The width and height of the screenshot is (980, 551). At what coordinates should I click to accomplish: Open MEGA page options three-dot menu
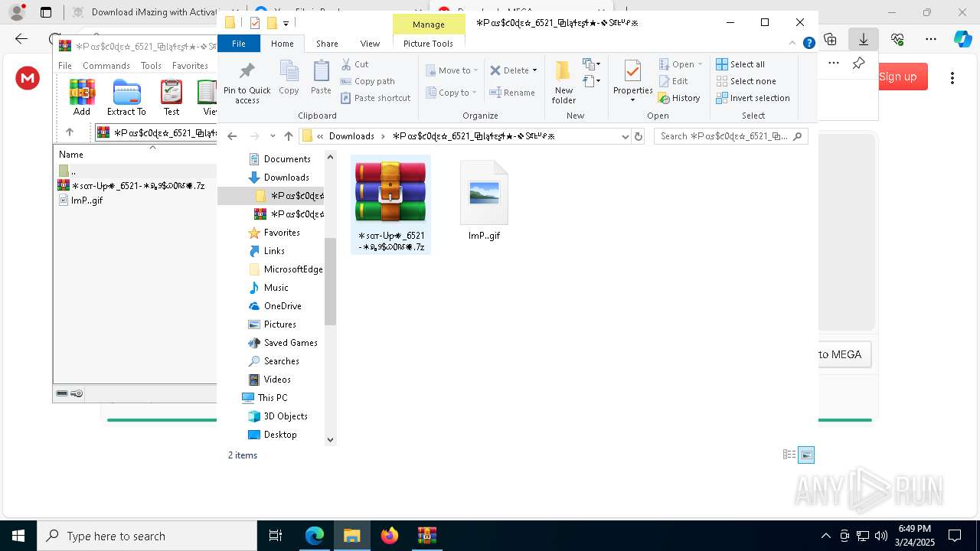point(952,77)
